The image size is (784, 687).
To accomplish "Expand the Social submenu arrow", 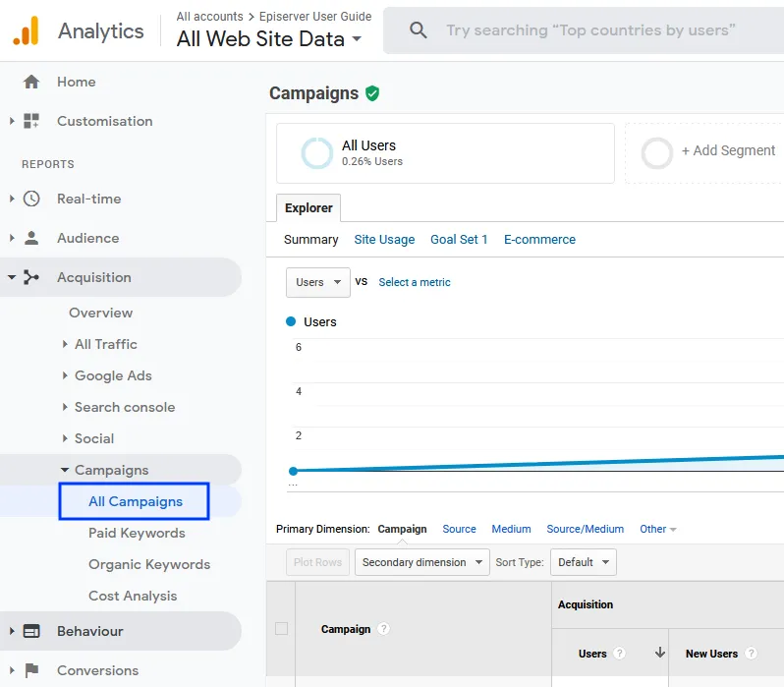I will click(x=65, y=438).
